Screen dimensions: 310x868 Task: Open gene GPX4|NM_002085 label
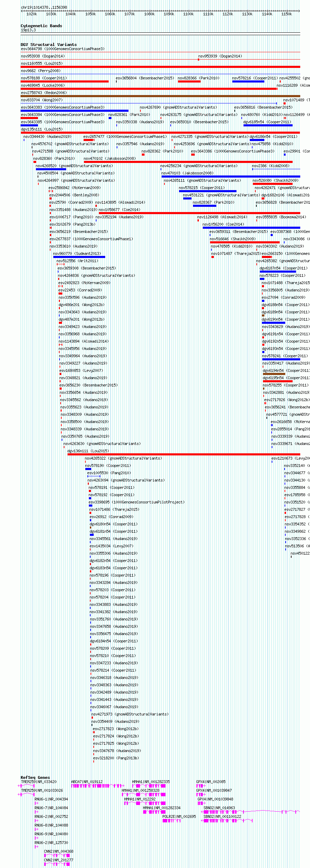(211, 782)
